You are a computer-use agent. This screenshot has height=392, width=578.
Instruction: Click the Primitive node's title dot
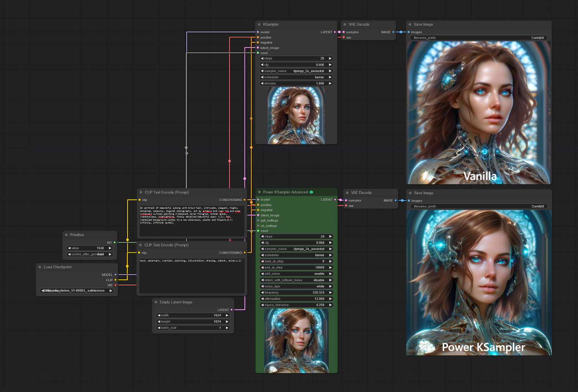coord(66,235)
